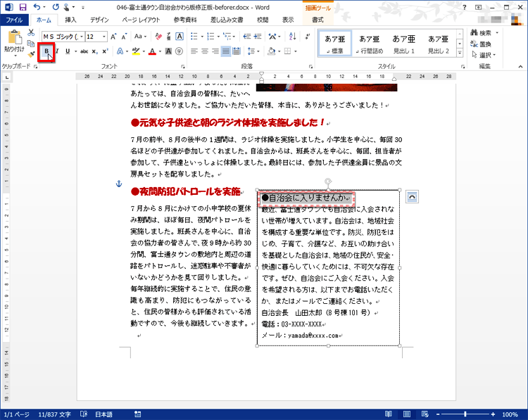Apply the 見出し 1 style

[x=404, y=44]
